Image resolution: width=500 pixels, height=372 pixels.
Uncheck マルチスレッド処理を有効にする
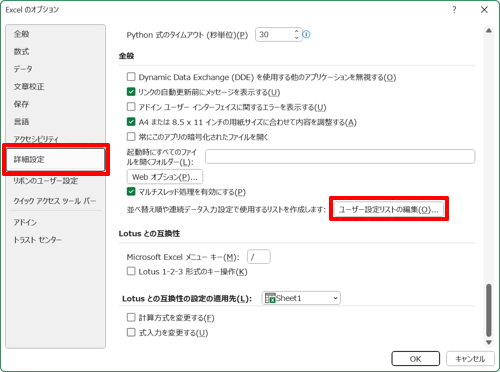click(131, 192)
